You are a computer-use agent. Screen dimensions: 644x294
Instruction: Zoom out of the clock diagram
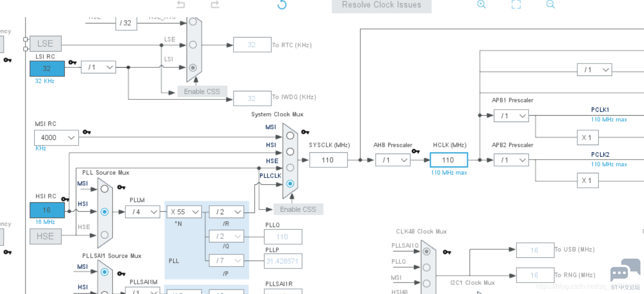pyautogui.click(x=551, y=5)
